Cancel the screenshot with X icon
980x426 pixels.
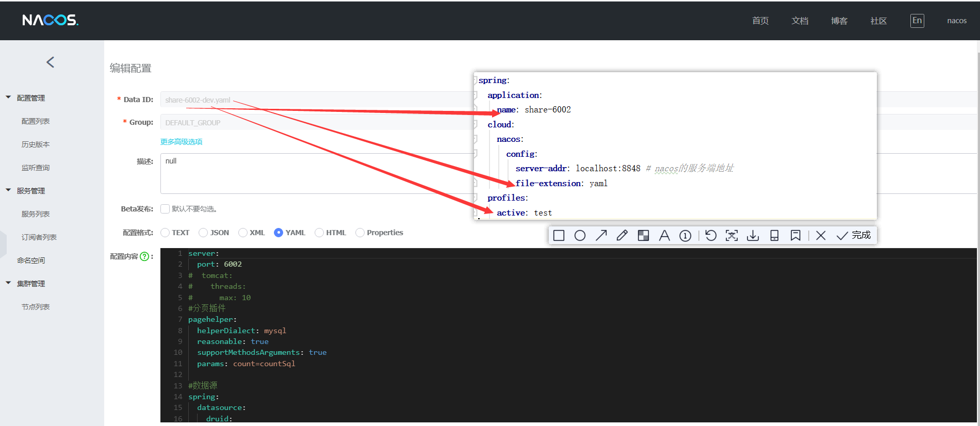821,236
